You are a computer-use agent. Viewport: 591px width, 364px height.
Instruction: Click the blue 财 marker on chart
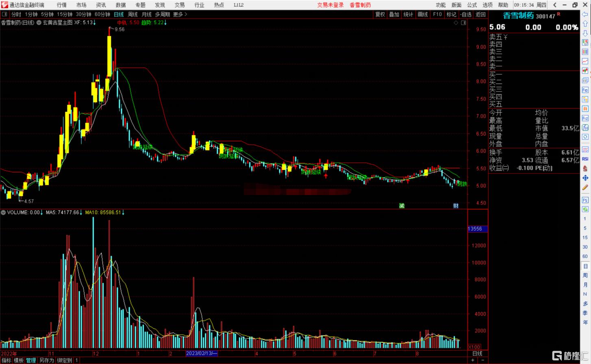click(x=456, y=206)
